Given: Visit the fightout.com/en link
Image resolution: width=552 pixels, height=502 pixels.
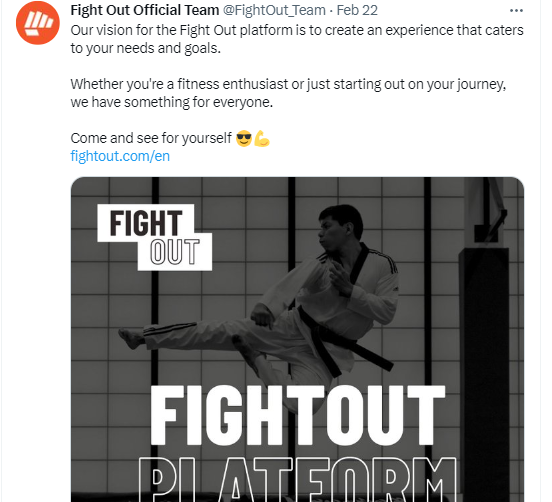Looking at the screenshot, I should pyautogui.click(x=120, y=156).
